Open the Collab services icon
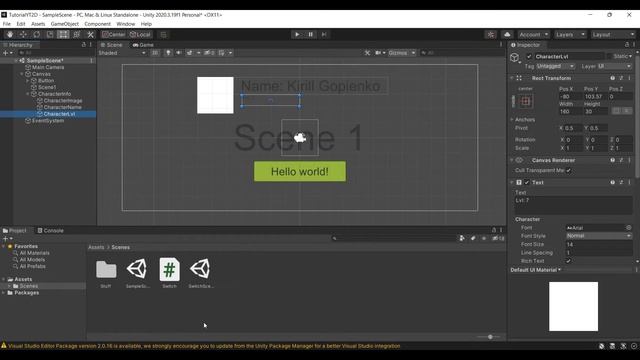Viewport: 640px width, 360px height. [491, 35]
